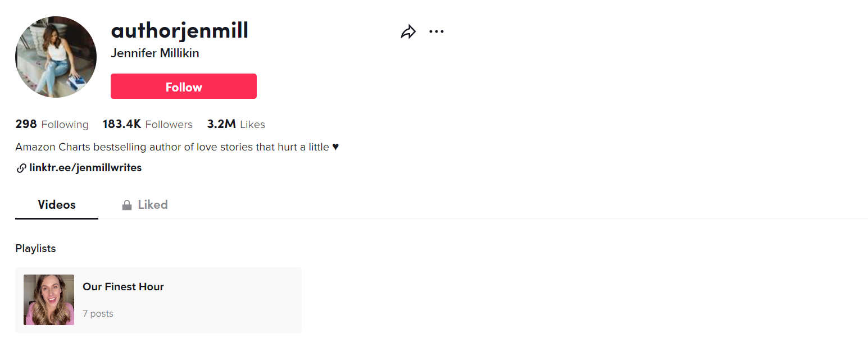Click the chain link icon beside linktr.ee
The width and height of the screenshot is (868, 338).
[21, 168]
